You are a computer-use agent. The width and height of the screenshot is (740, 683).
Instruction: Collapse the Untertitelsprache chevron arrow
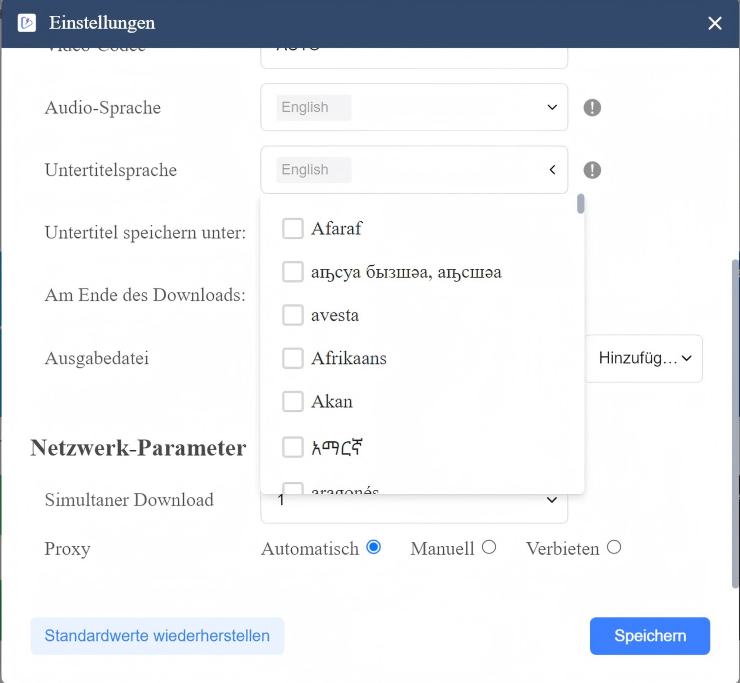coord(552,170)
